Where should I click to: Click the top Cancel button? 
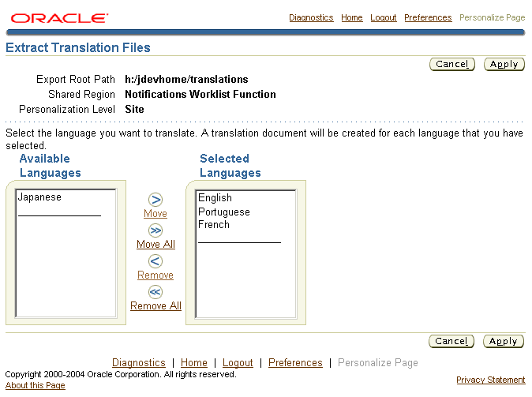point(452,64)
